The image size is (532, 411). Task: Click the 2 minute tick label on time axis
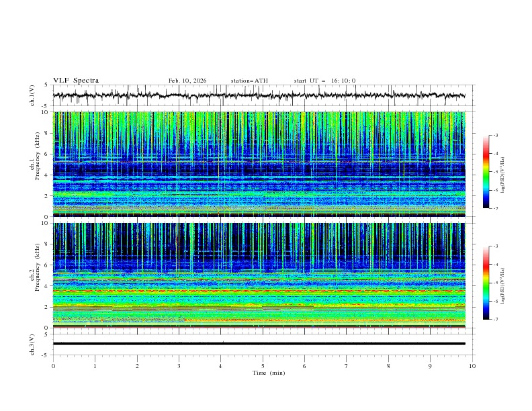click(x=137, y=366)
